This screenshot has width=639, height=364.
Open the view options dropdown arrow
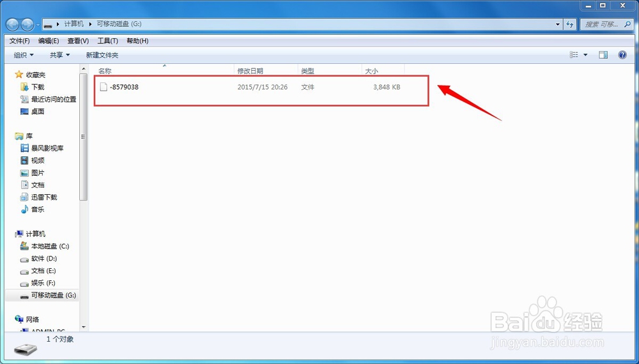[585, 54]
